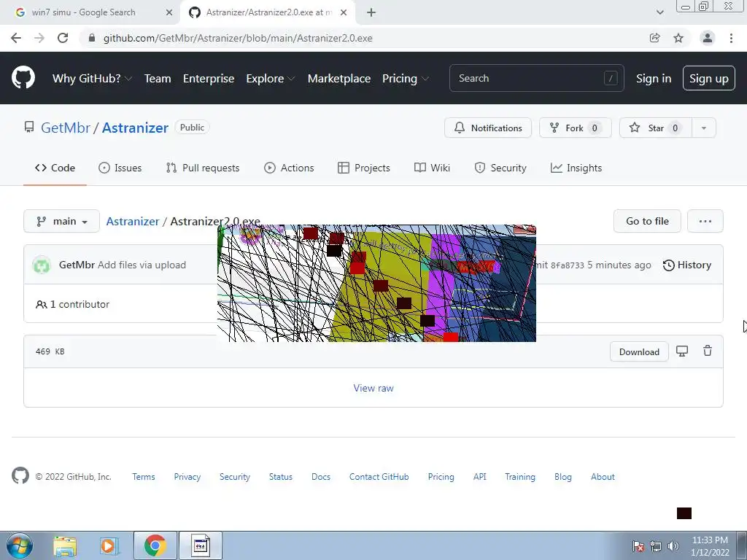The height and width of the screenshot is (560, 747).
Task: Go back with browser back arrow
Action: (x=16, y=38)
